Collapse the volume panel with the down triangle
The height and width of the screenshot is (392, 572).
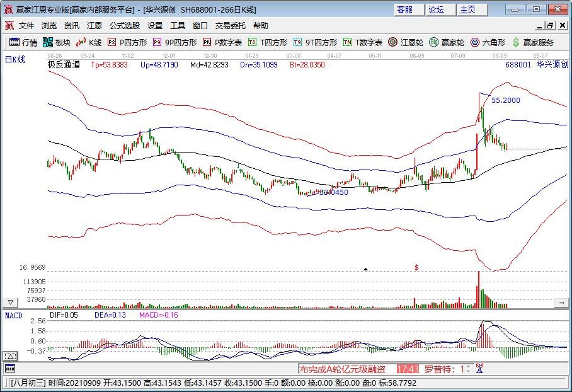[x=10, y=303]
